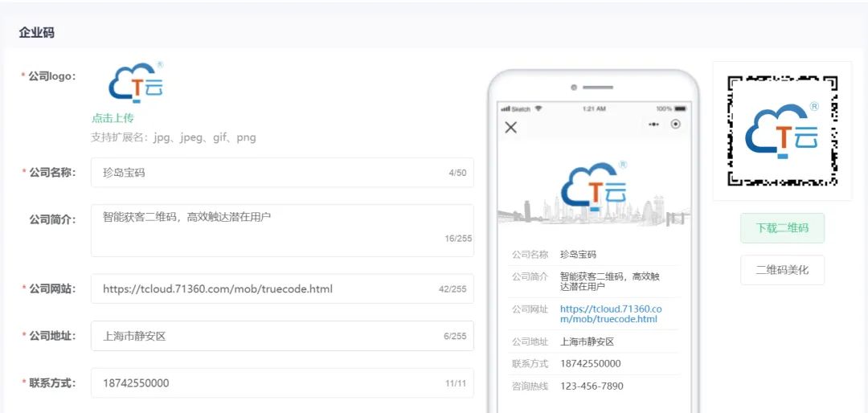Screen dimensions: 868x413
Task: Open the three-dot more menu in preview
Action: click(653, 125)
